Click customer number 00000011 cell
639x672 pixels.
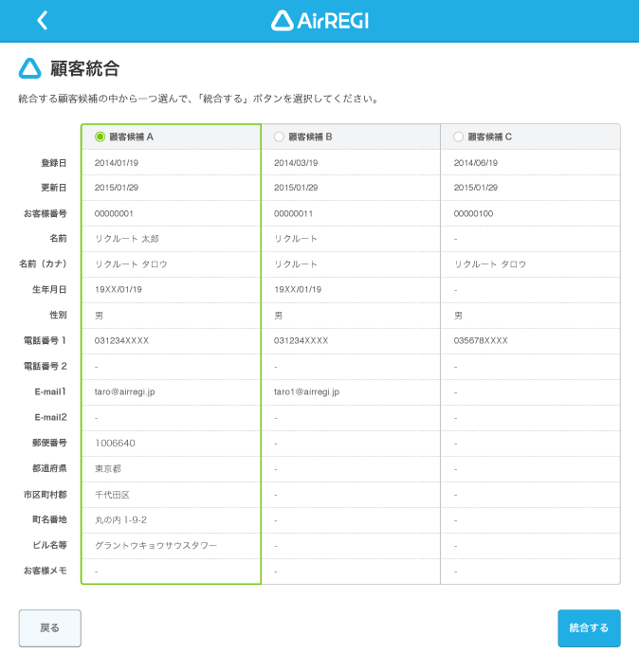tap(293, 213)
